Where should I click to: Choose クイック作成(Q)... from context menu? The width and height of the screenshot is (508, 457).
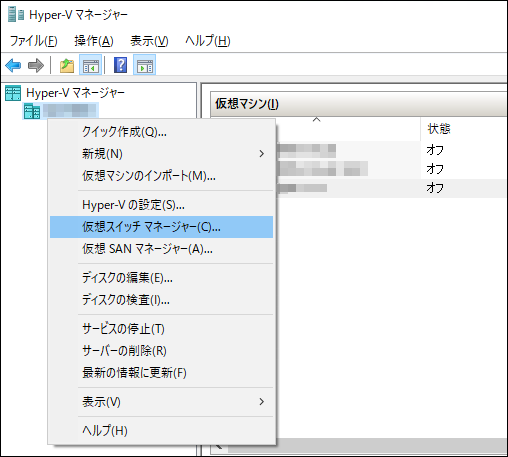[x=161, y=132]
